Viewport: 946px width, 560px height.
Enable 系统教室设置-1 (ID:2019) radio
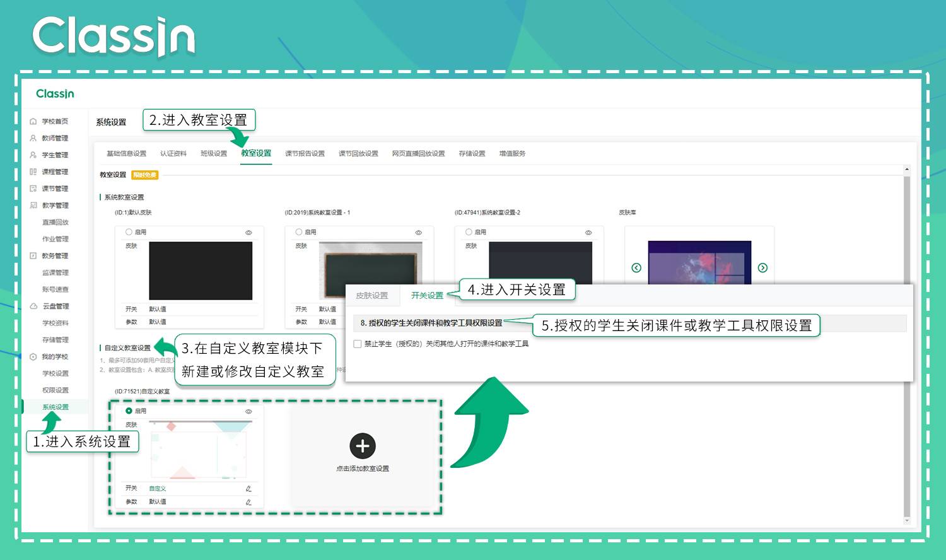(299, 232)
